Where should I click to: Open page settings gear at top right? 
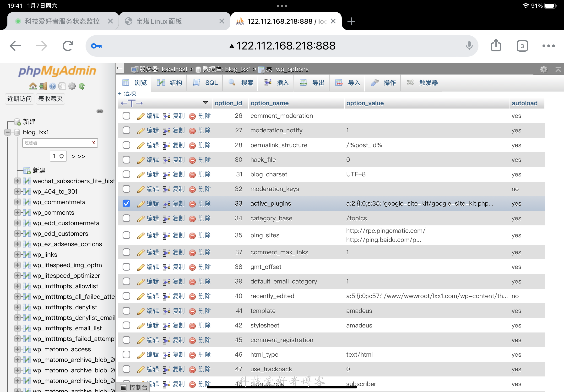click(544, 70)
